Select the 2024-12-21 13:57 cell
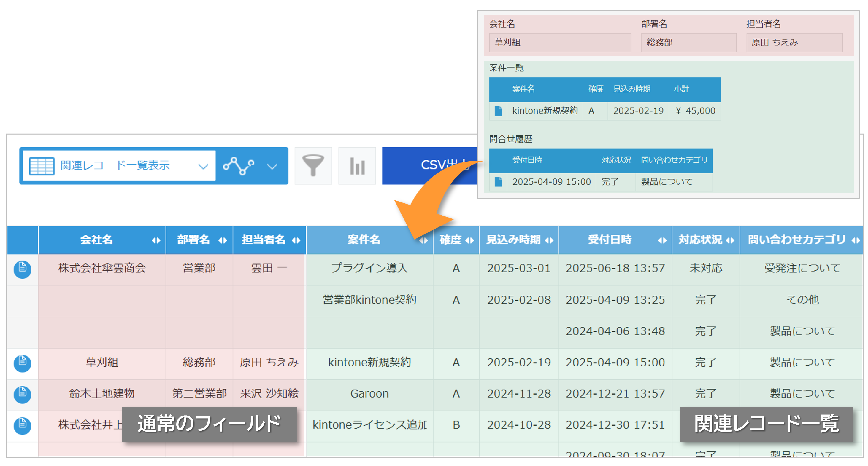Screen dimensions: 868x466 click(x=615, y=395)
